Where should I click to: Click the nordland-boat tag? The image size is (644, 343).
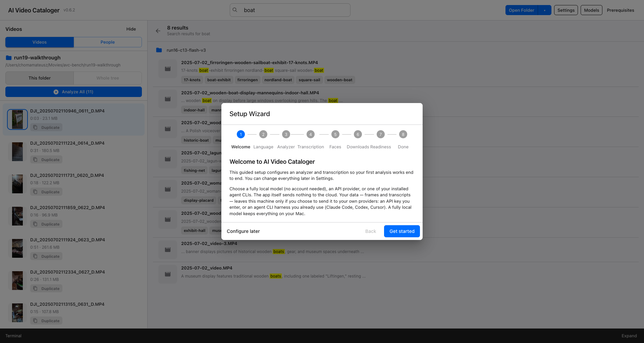click(278, 80)
